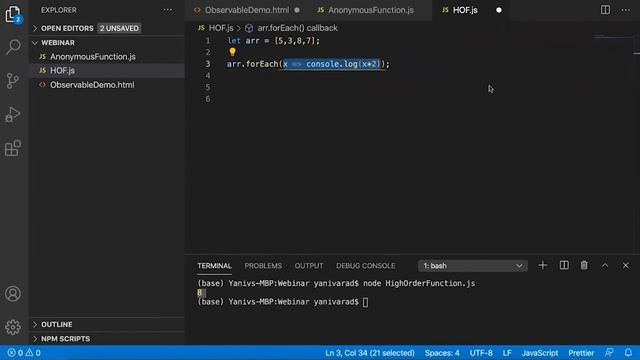Kill terminal with trash icon
Viewport: 640px width, 360px height.
tap(584, 265)
